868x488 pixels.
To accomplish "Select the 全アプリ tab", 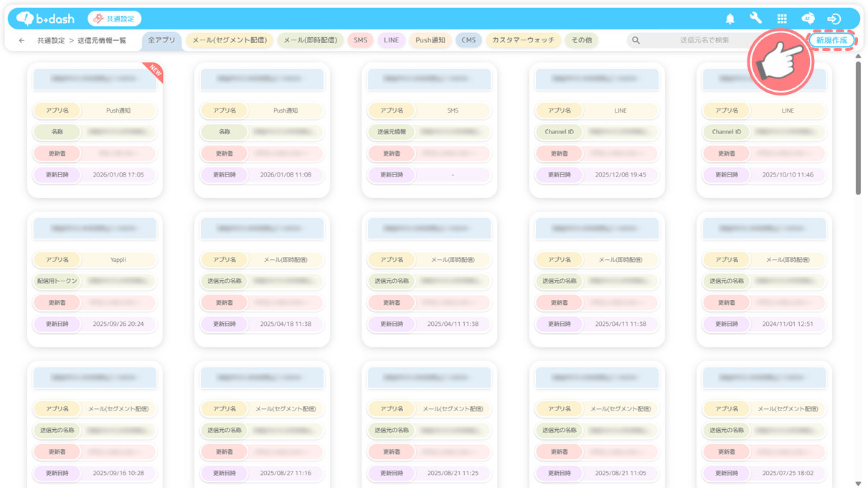I will click(x=161, y=41).
